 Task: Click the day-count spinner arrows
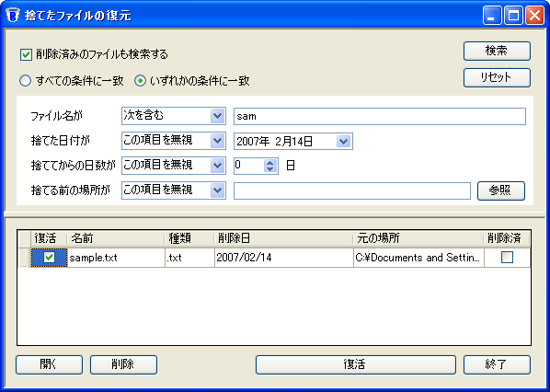pos(269,166)
